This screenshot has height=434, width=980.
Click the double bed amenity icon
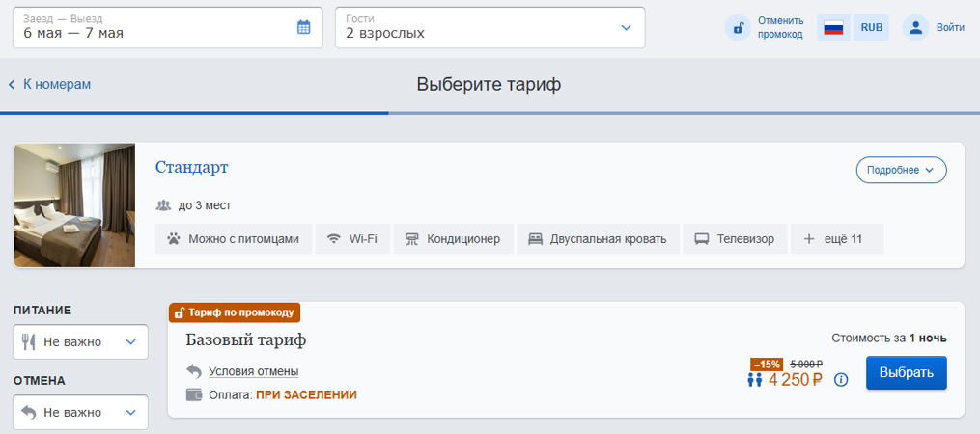click(536, 239)
